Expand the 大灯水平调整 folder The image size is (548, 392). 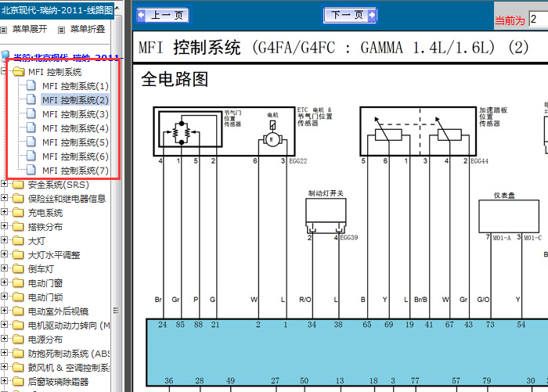click(4, 254)
